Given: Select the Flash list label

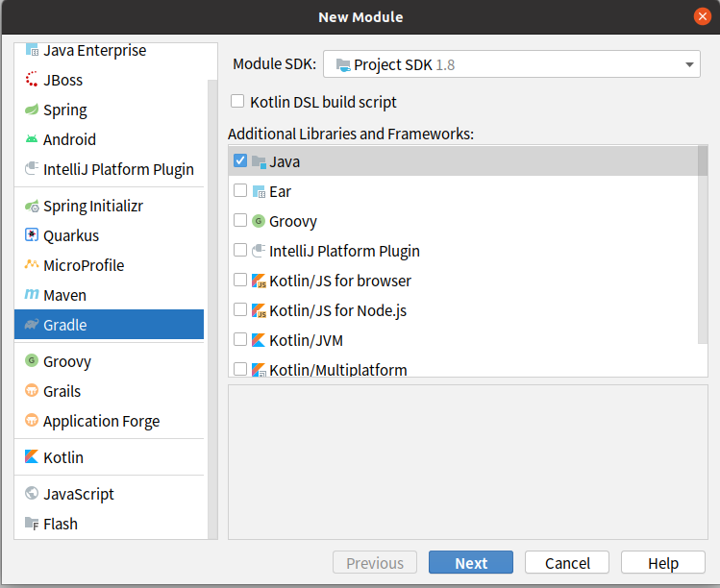Looking at the screenshot, I should 61,524.
